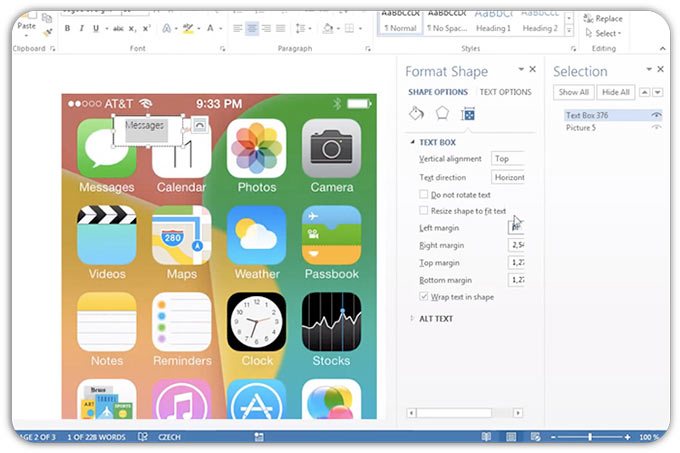Apply Heading 2 style
The width and height of the screenshot is (680, 453).
(x=540, y=24)
